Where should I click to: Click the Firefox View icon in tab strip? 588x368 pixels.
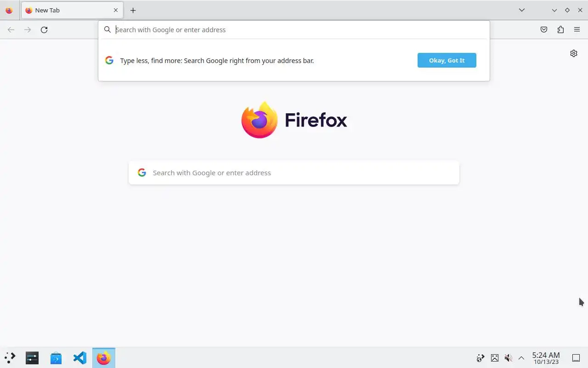click(9, 10)
